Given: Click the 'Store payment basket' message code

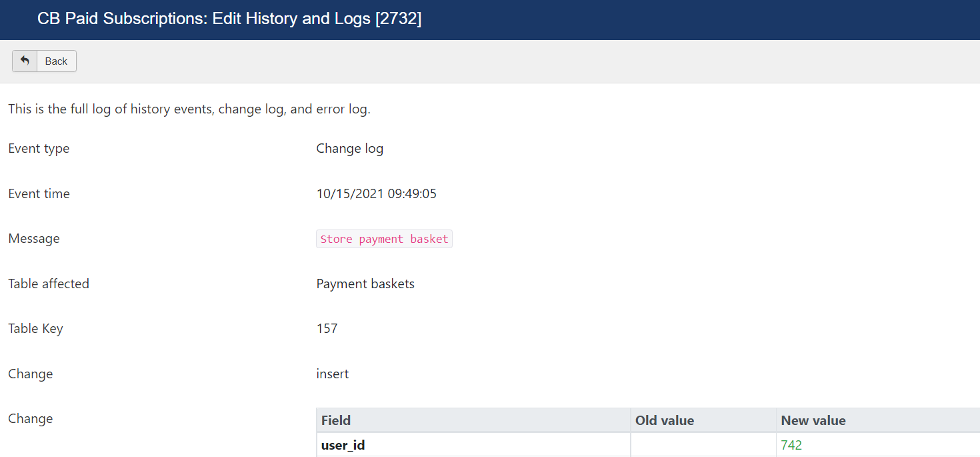Looking at the screenshot, I should [385, 239].
